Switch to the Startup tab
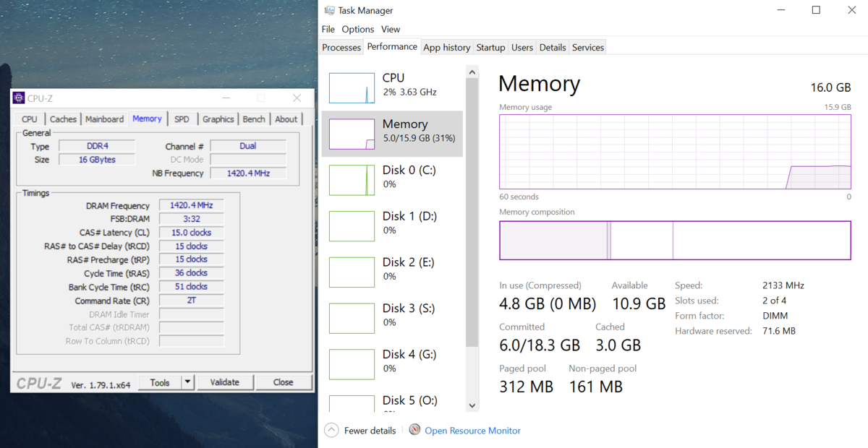This screenshot has height=448, width=868. [490, 47]
